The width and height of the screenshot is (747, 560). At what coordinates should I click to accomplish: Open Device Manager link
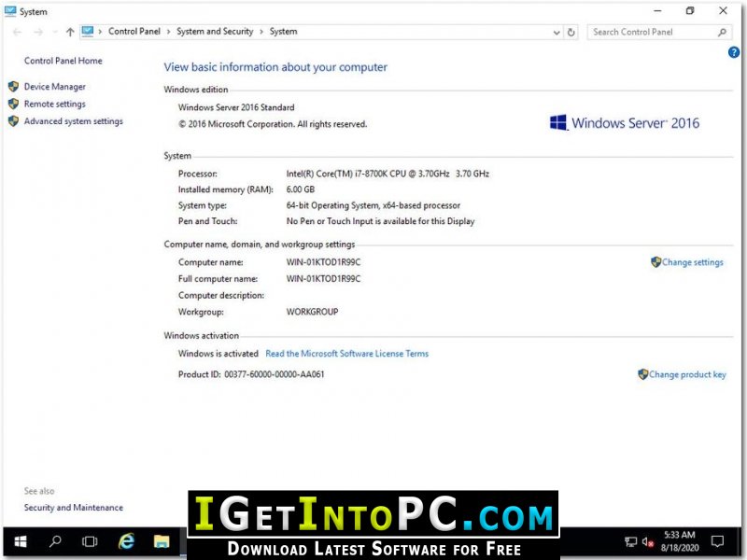[x=55, y=87]
